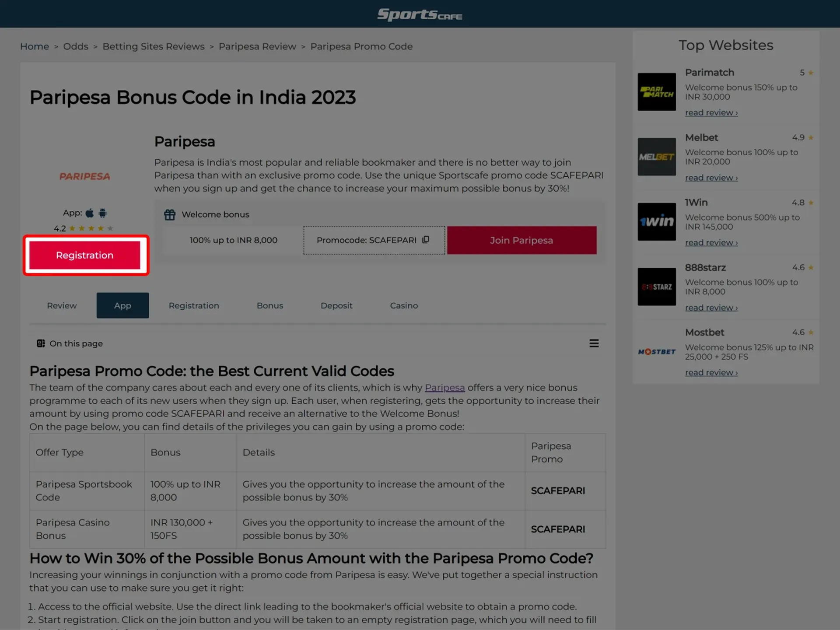Click "Paripesa Bonus Code in India 2023" heading
Image resolution: width=840 pixels, height=630 pixels.
click(x=192, y=97)
